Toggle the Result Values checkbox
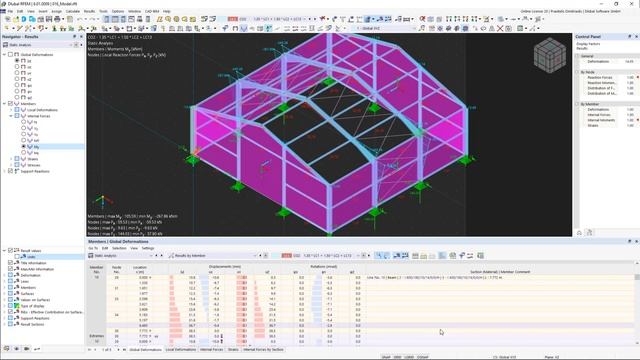640x360 pixels. coord(11,251)
